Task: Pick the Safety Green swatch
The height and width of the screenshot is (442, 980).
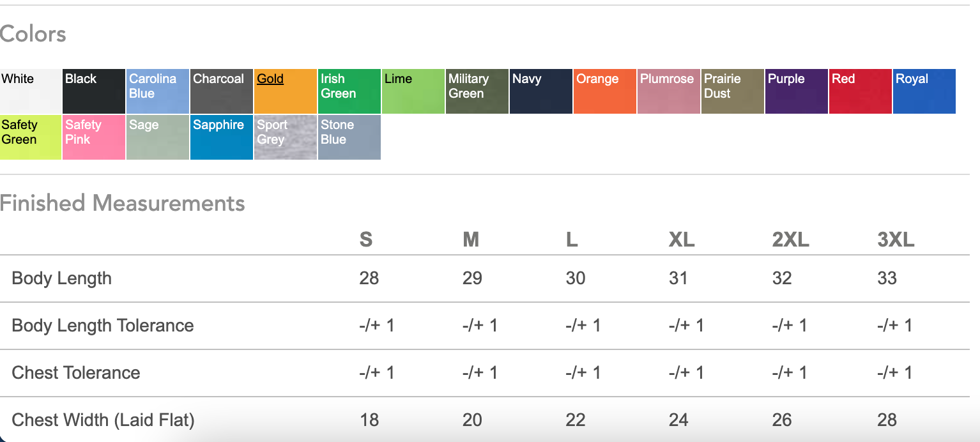Action: point(30,137)
